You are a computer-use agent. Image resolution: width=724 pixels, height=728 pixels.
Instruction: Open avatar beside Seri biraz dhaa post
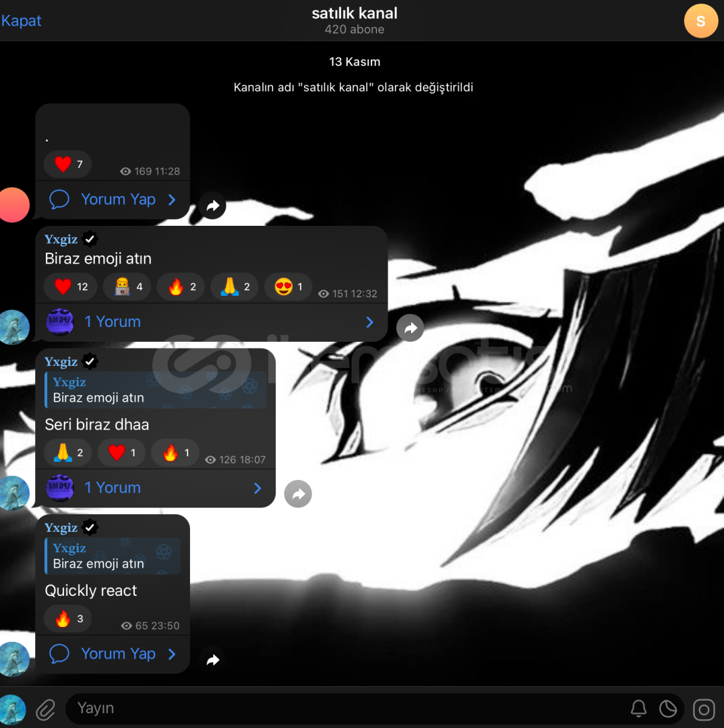[x=14, y=493]
